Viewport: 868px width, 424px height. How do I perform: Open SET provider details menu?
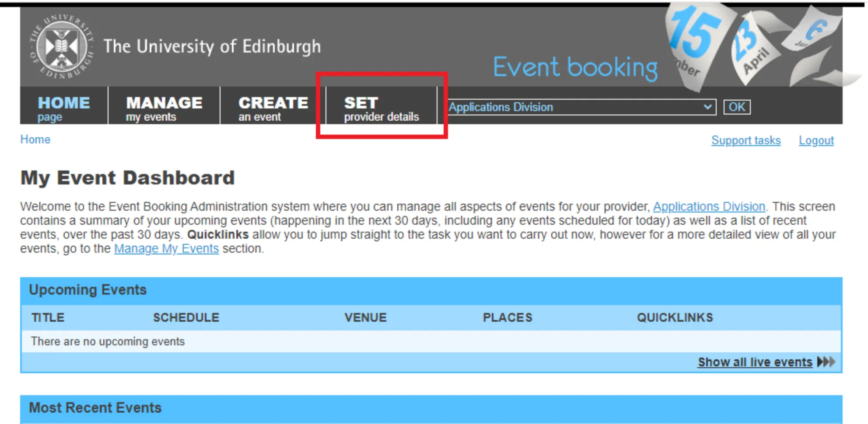click(381, 108)
